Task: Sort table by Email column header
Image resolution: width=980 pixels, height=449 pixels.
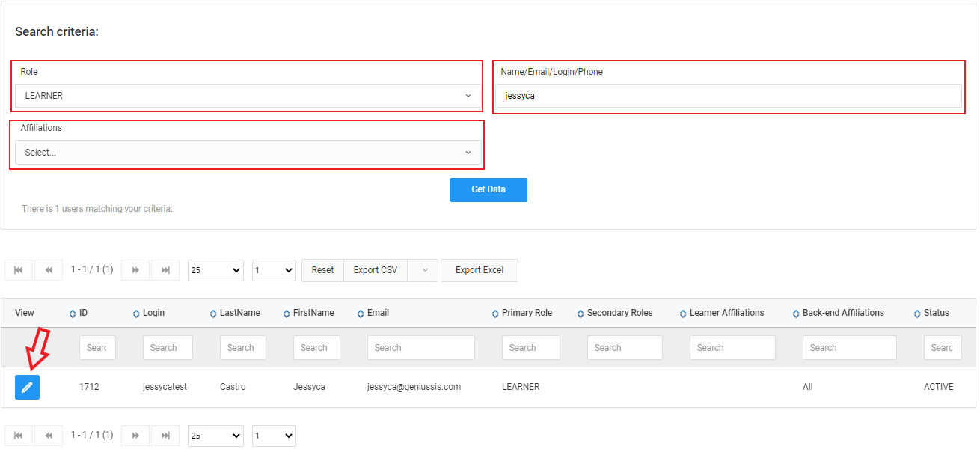Action: [378, 313]
